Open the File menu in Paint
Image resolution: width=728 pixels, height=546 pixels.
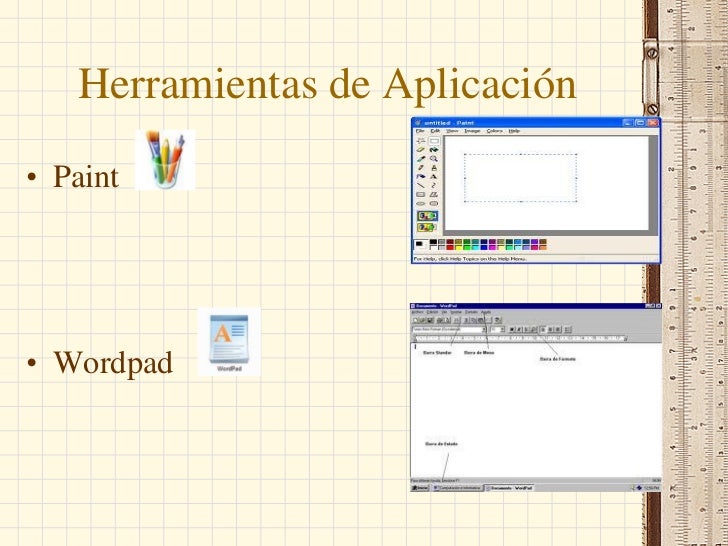tap(420, 131)
